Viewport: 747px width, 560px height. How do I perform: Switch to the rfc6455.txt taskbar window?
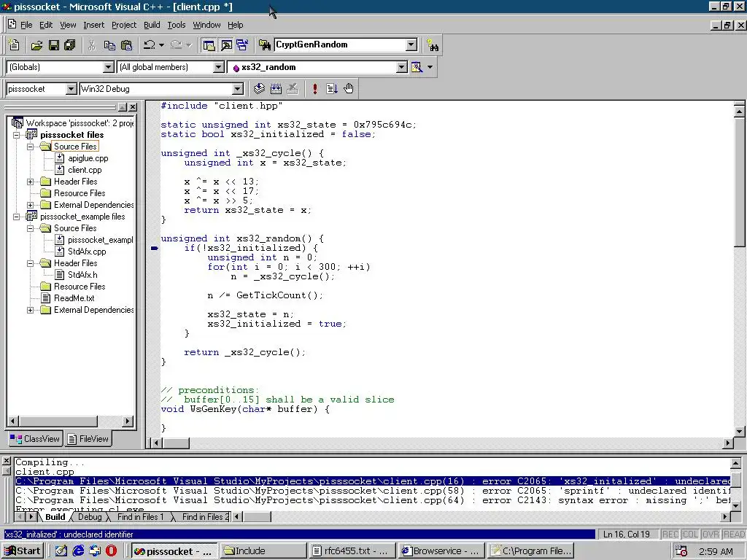coord(352,551)
